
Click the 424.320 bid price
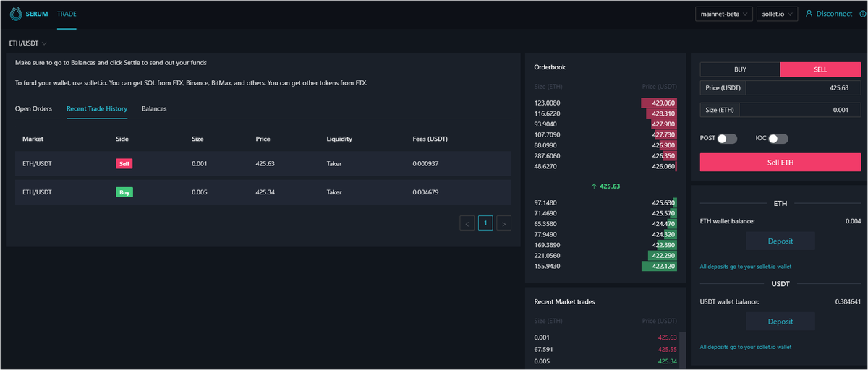coord(663,234)
